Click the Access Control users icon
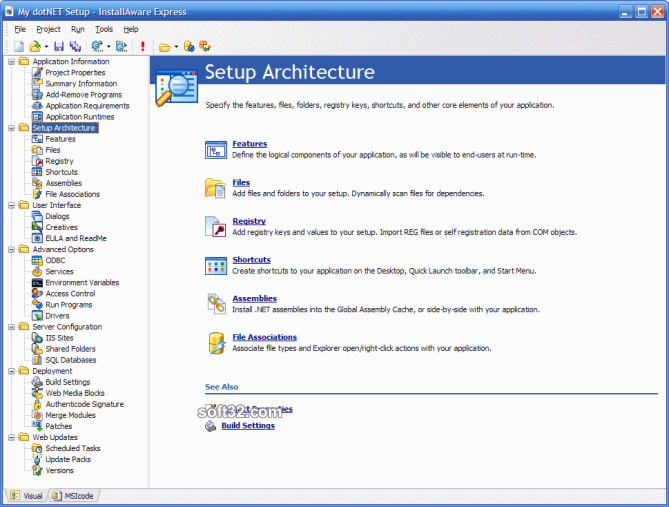 (38, 294)
